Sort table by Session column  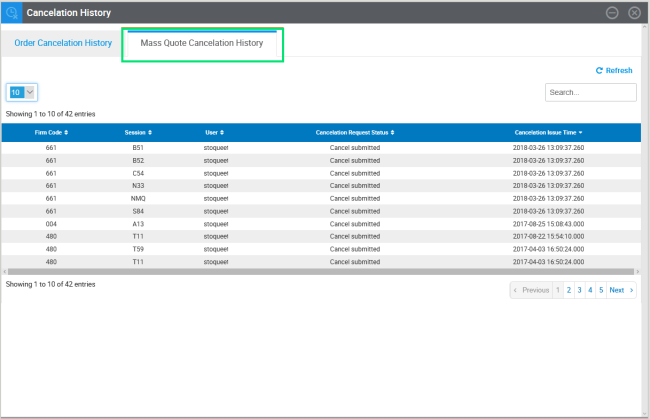click(139, 132)
